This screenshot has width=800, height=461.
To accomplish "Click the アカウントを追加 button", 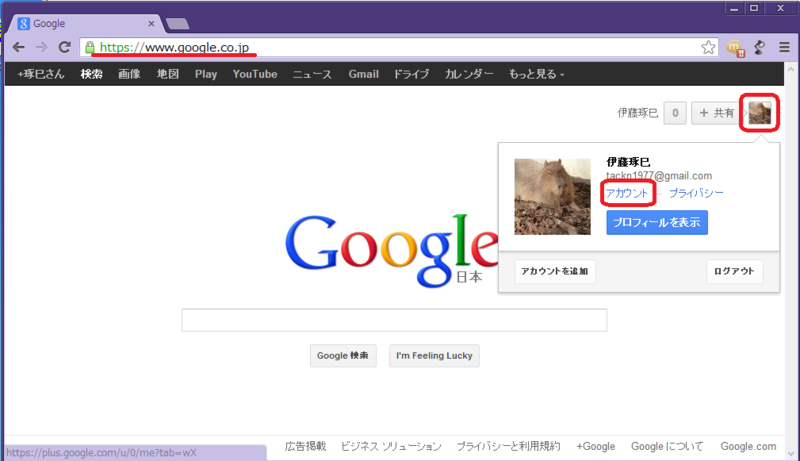I will point(555,271).
